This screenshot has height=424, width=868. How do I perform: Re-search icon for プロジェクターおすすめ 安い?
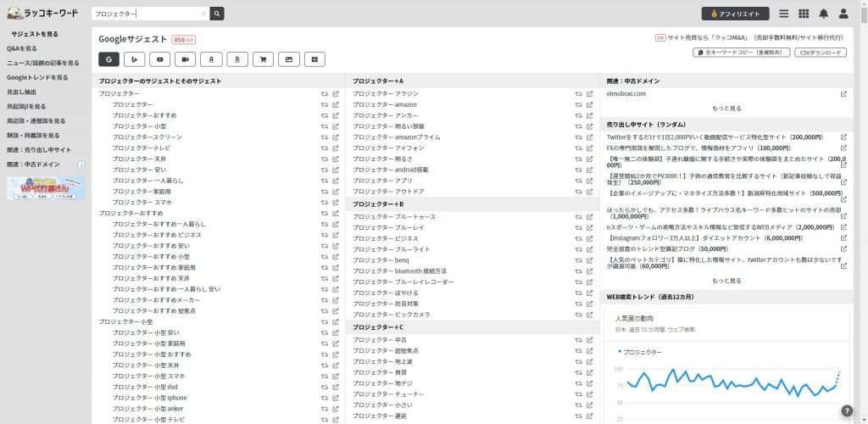(x=325, y=246)
